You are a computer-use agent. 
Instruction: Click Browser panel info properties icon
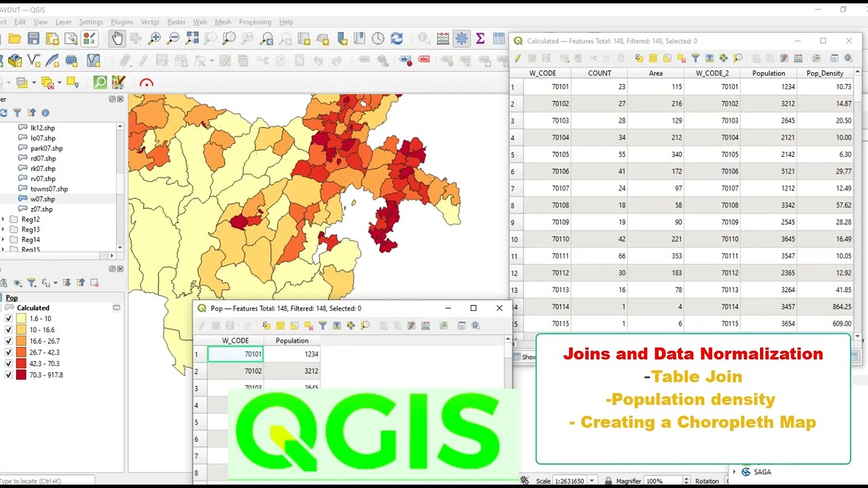[x=45, y=113]
